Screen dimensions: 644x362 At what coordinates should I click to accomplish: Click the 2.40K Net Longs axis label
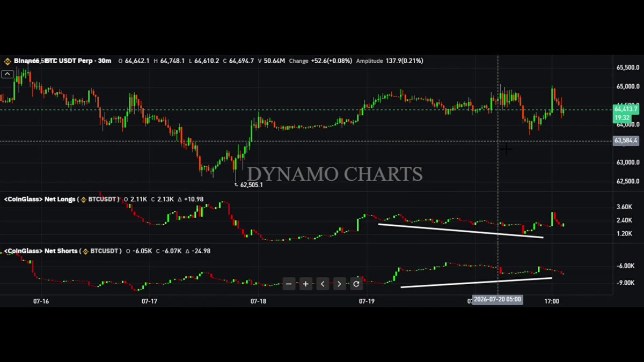(x=624, y=220)
